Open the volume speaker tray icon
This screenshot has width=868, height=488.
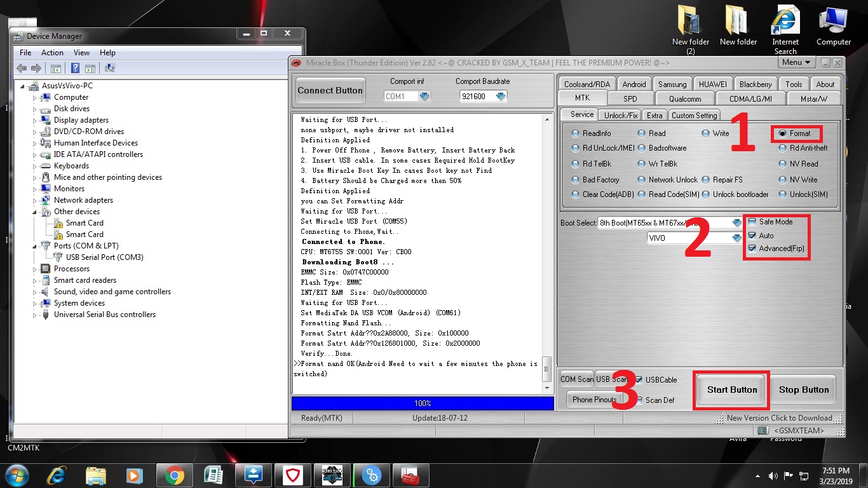tap(773, 476)
